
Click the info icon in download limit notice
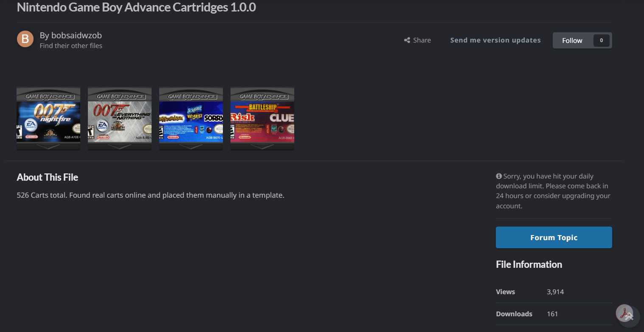(x=499, y=176)
